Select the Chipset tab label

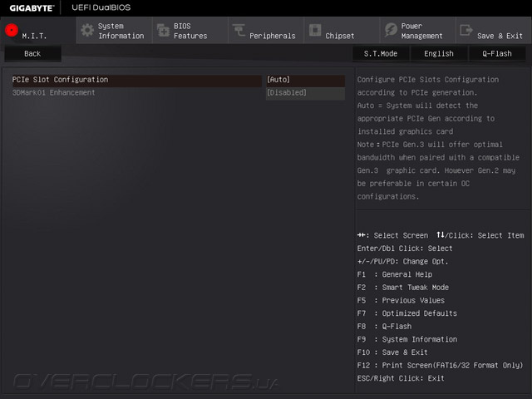click(x=340, y=36)
